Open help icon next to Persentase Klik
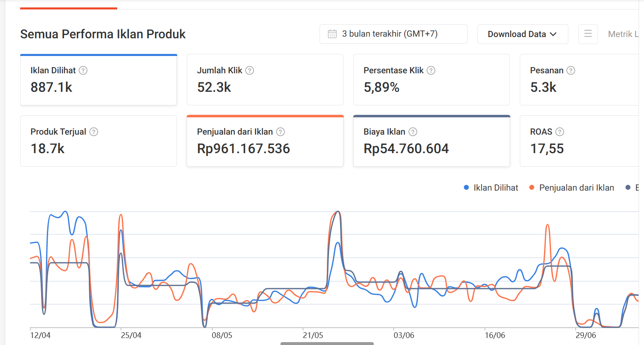The height and width of the screenshot is (345, 644). [x=431, y=70]
